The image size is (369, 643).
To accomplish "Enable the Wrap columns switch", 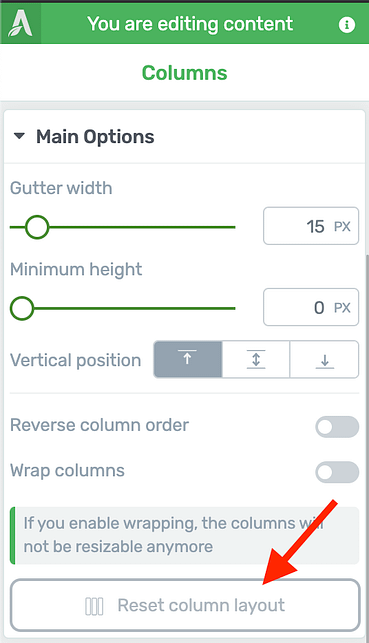I will [x=337, y=472].
